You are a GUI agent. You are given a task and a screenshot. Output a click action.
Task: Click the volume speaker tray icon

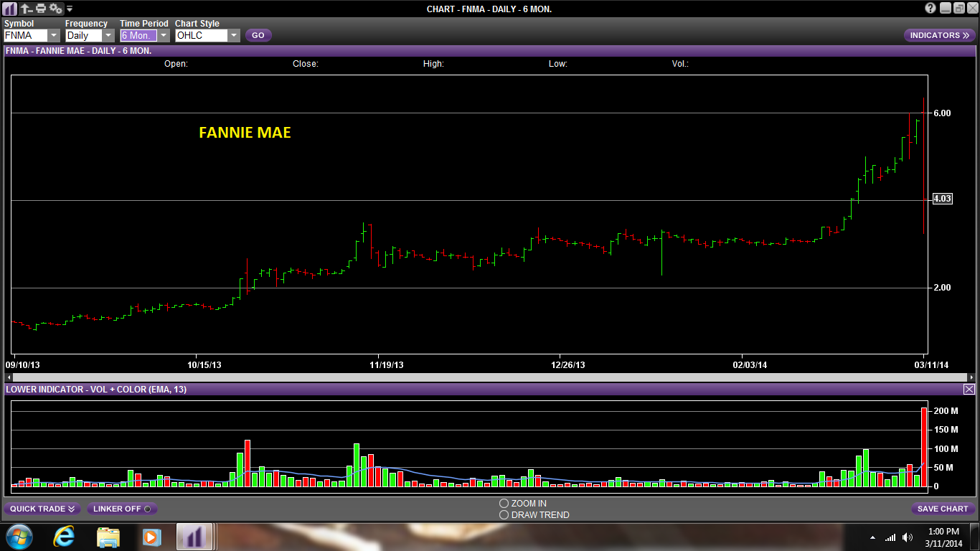(x=908, y=537)
